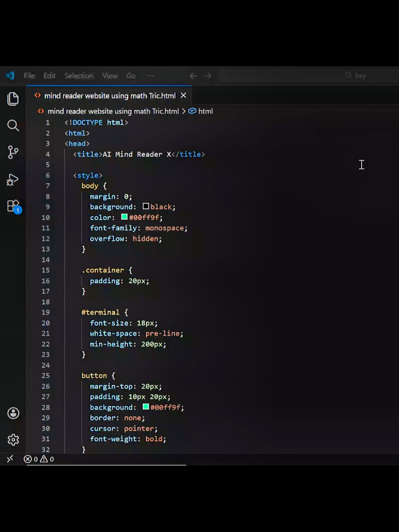Image resolution: width=399 pixels, height=532 pixels.
Task: Open the Edit menu
Action: pyautogui.click(x=49, y=76)
